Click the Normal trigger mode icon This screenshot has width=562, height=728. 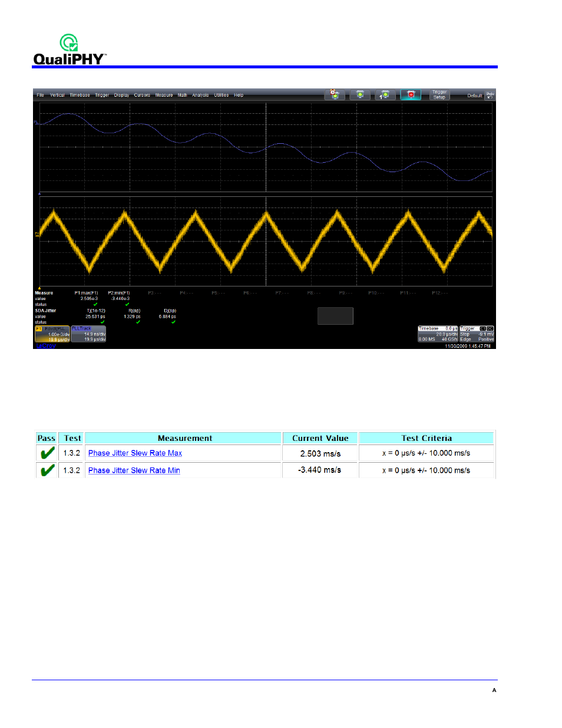(360, 94)
